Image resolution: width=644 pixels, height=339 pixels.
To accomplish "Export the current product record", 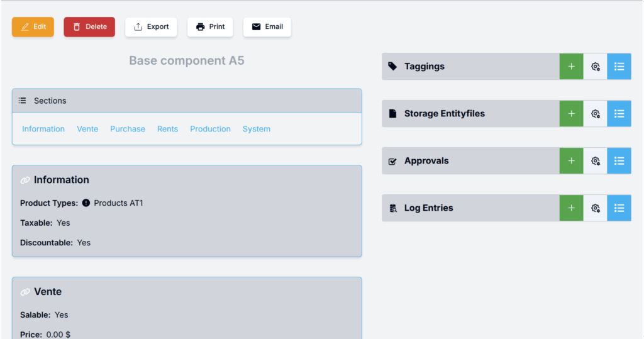I will [151, 27].
